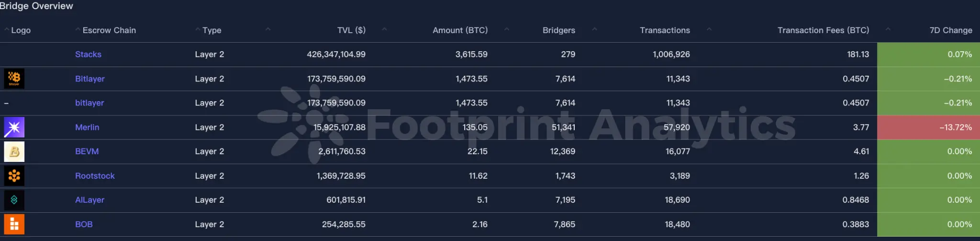Viewport: 980px width, 241px height.
Task: Click the Rootstock logo icon
Action: pyautogui.click(x=14, y=176)
